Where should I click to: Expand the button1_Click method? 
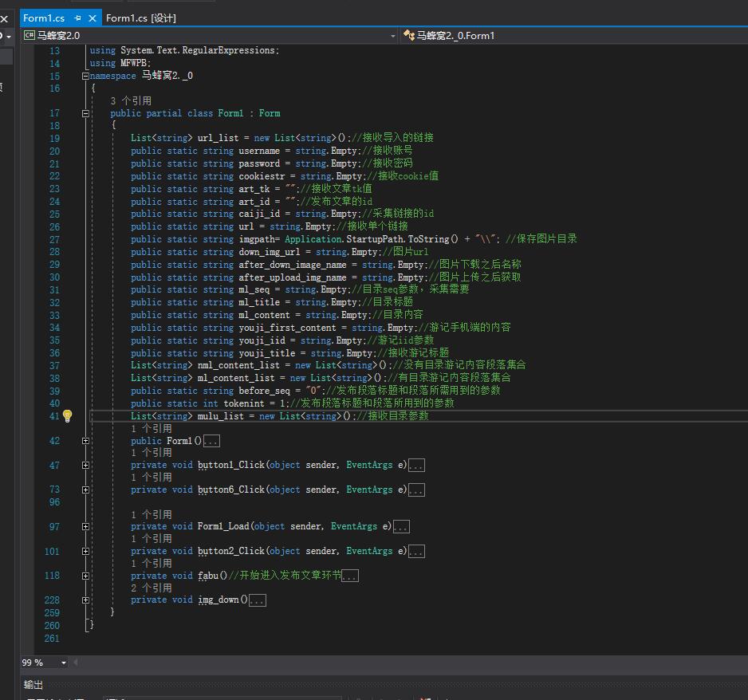pos(85,465)
